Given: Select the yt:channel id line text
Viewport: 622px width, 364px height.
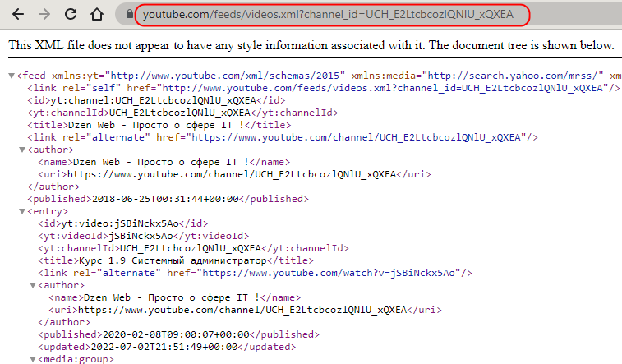Looking at the screenshot, I should [x=156, y=100].
